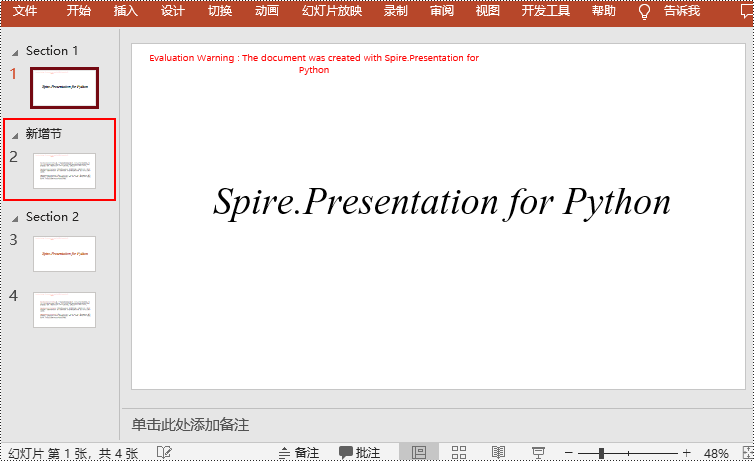Click the slide title text Spire.Presentation for Python
This screenshot has width=754, height=461.
442,202
